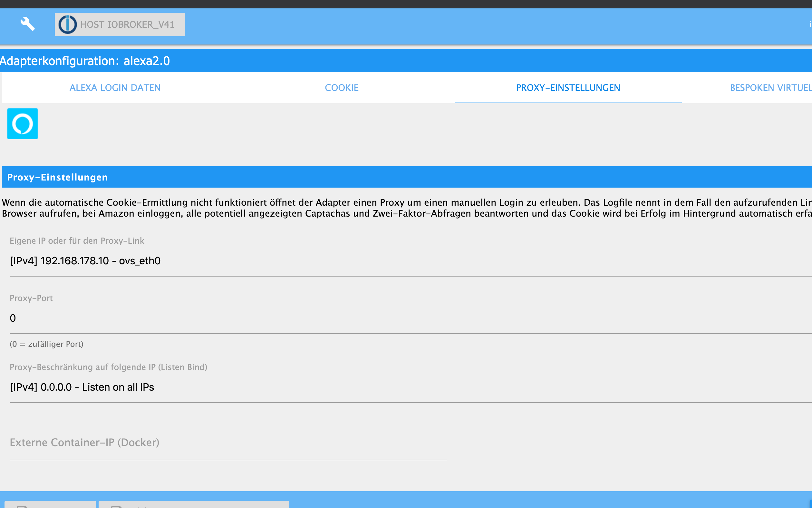Screen dimensions: 812x508
Task: Open the Host IOBROKER_V41 button
Action: [127, 24]
